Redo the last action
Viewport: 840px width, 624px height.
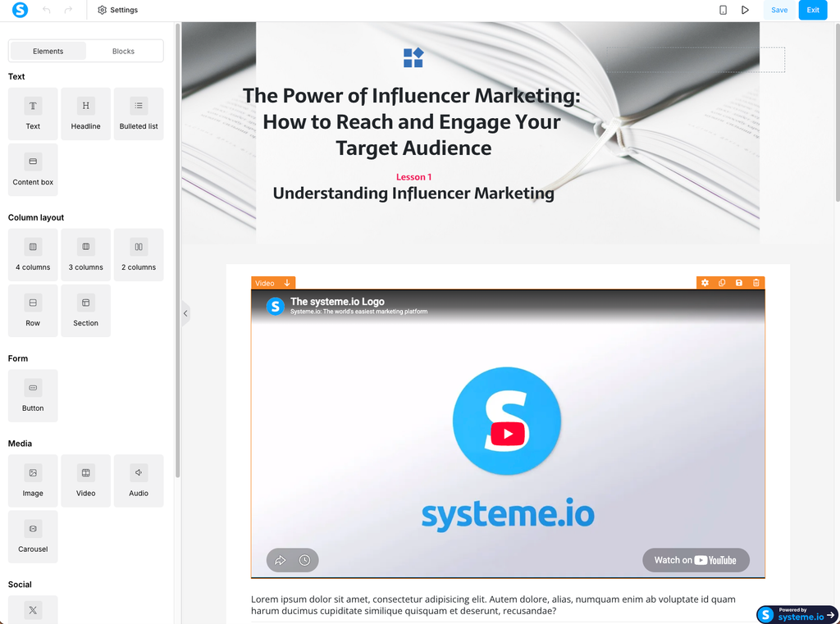tap(68, 10)
